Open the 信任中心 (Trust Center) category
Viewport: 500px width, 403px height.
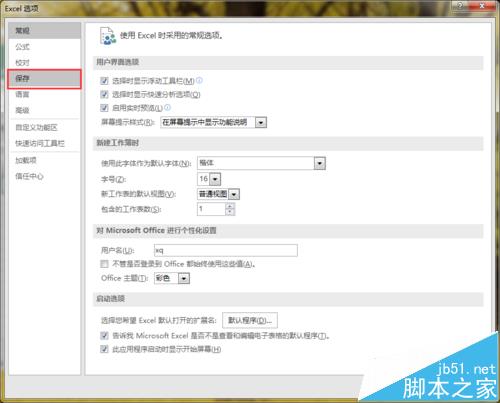point(44,176)
